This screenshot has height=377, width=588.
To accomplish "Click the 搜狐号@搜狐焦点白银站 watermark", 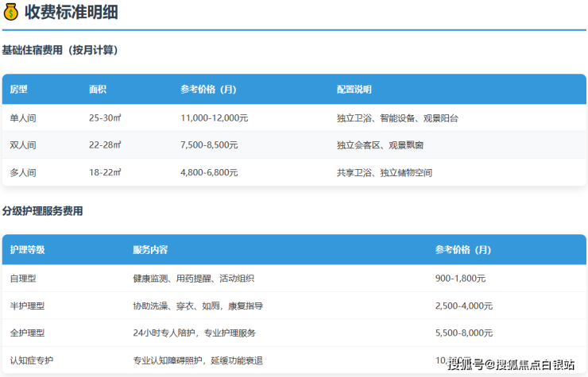I will (511, 364).
